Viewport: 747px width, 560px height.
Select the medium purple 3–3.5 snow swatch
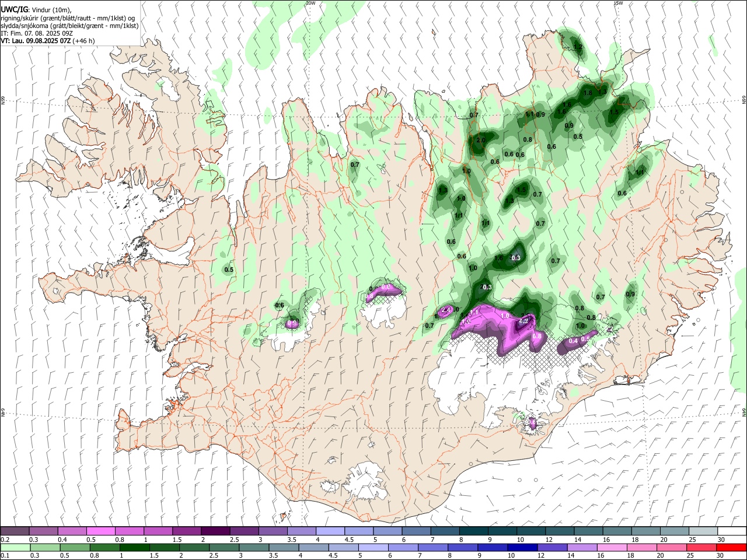273,531
